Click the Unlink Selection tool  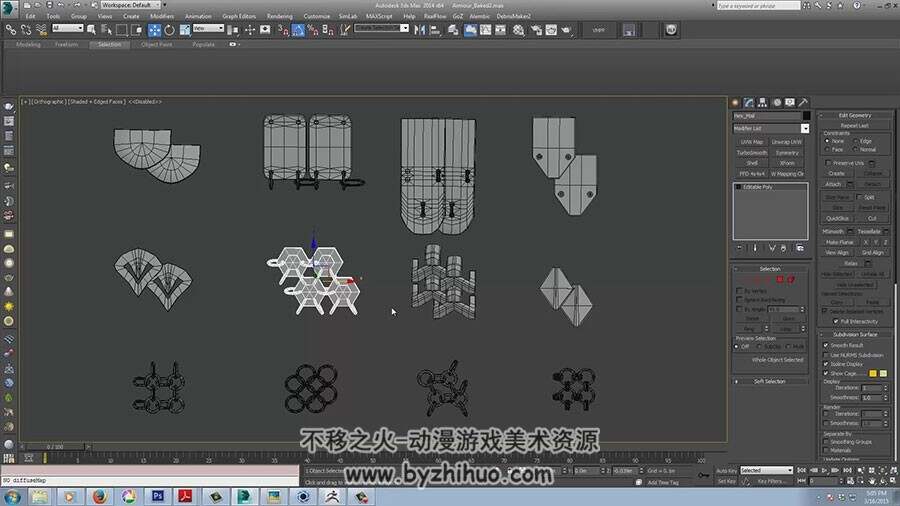[x=26, y=29]
